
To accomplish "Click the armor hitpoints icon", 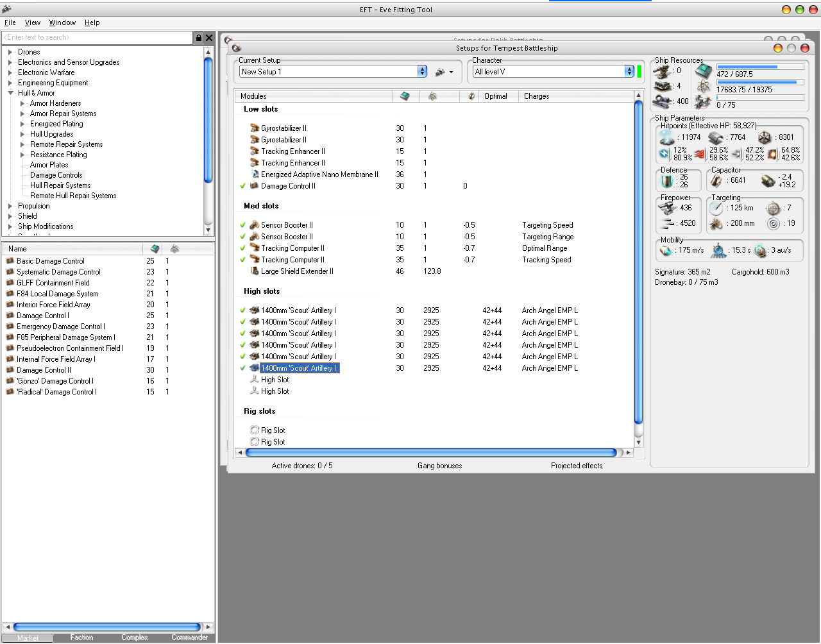I will coord(716,137).
